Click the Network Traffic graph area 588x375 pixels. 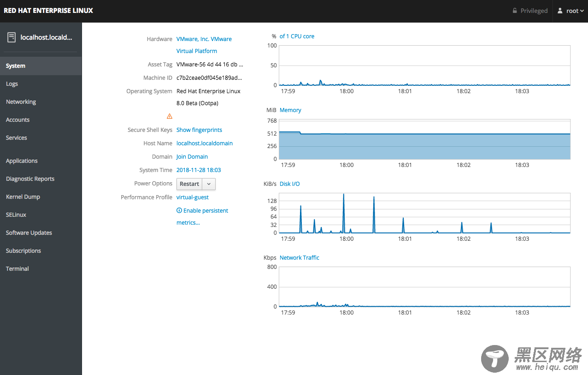tap(424, 287)
